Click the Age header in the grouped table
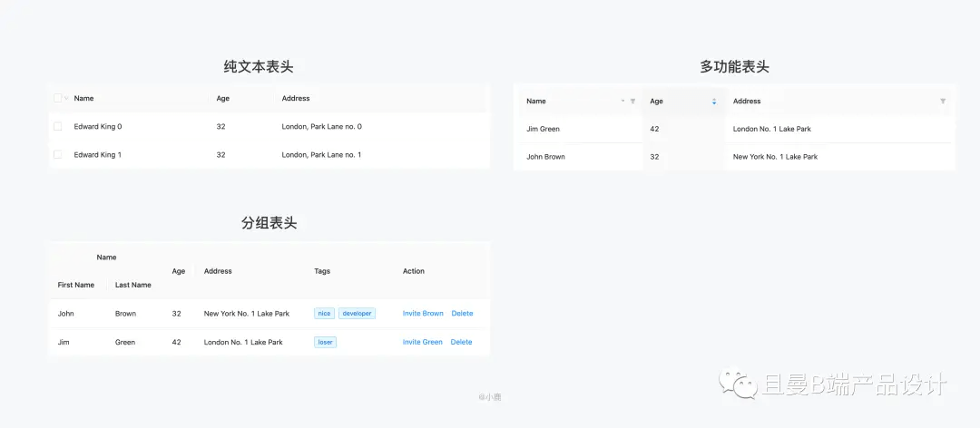 179,271
